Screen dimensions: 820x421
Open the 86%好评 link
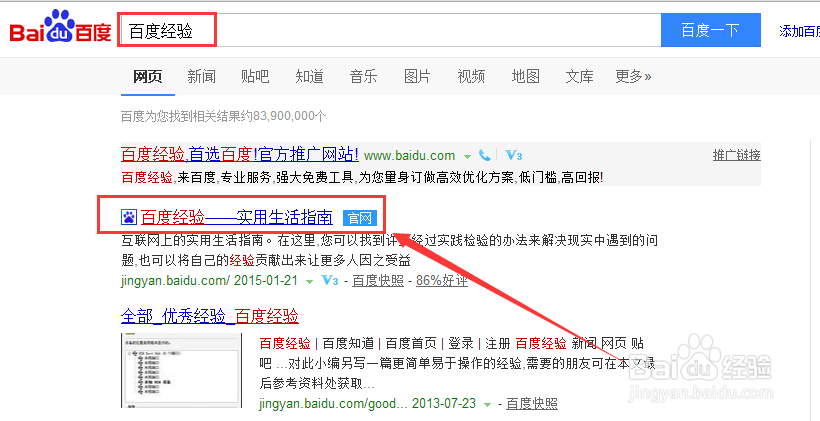coord(442,281)
